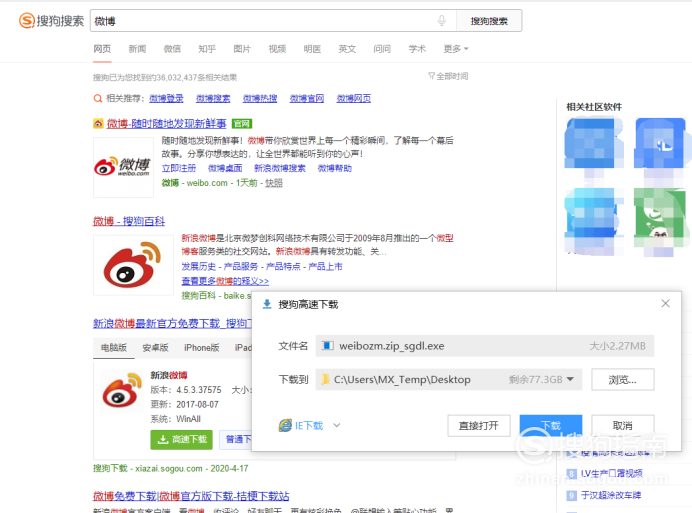Click the 搜狗搜索 search button
Viewport: 692px width, 513px height.
coord(489,21)
